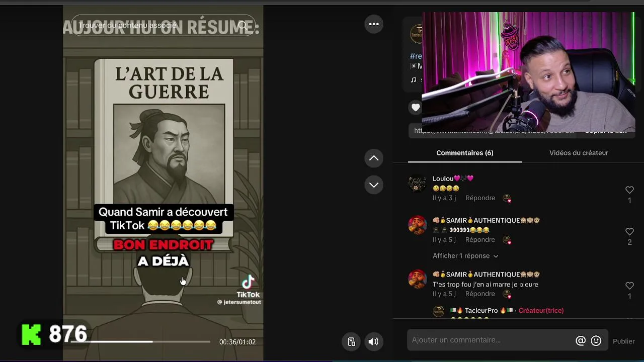Open Loulou's profile avatar
644x362 pixels.
tap(417, 184)
